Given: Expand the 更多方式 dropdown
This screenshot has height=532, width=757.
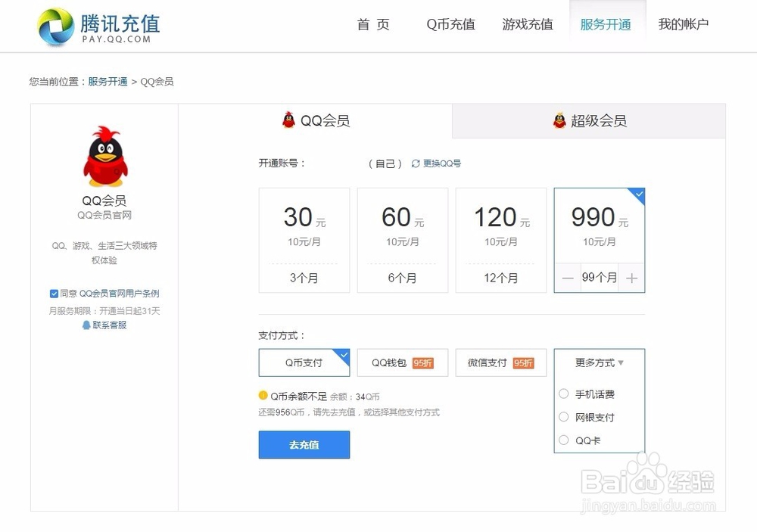Looking at the screenshot, I should tap(599, 362).
